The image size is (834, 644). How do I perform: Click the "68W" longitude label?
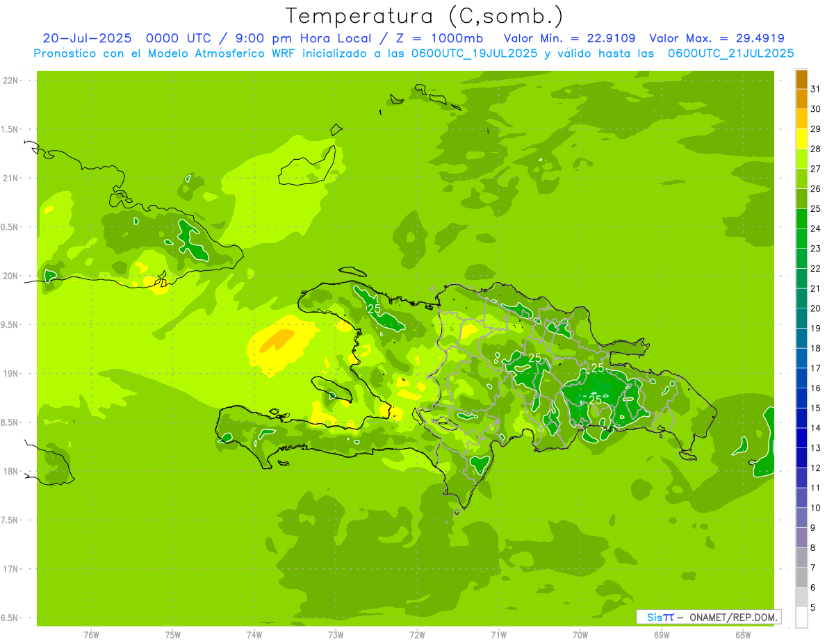(x=743, y=635)
